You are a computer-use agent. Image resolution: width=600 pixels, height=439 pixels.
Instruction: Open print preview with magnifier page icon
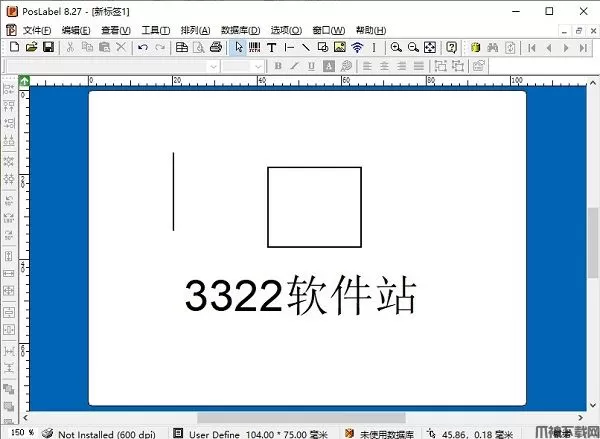[199, 47]
